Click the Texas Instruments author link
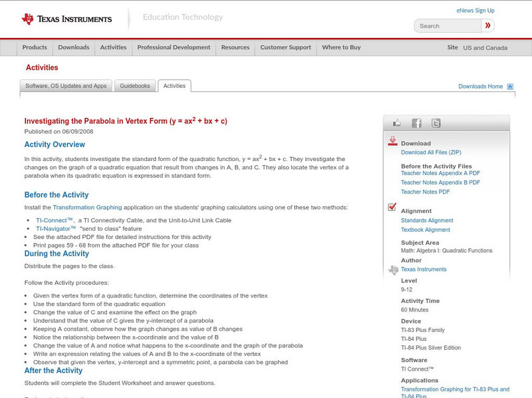Screen dimensions: 532x398 (424, 270)
